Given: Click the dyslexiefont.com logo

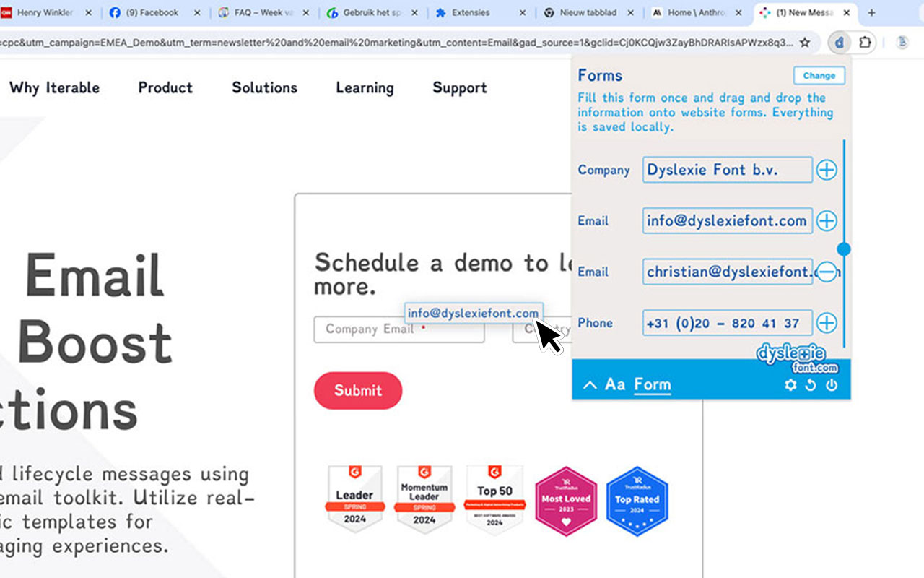Looking at the screenshot, I should click(x=798, y=358).
